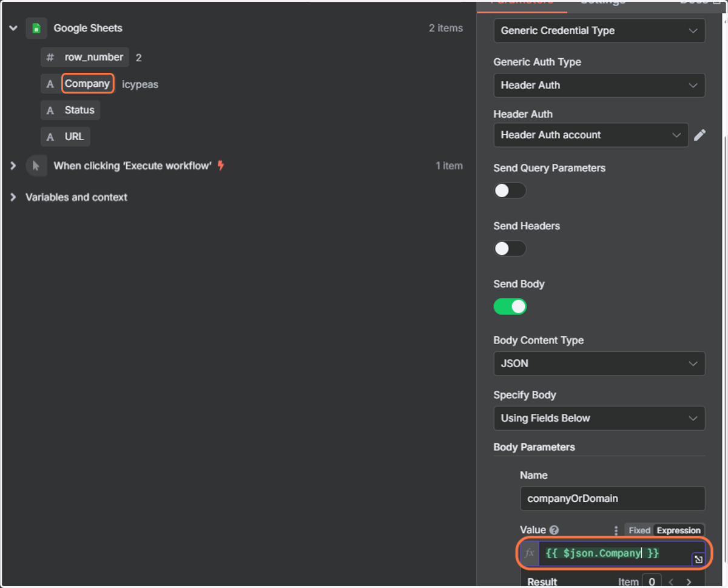Click the string type icon beside Status
728x588 pixels.
click(x=50, y=110)
